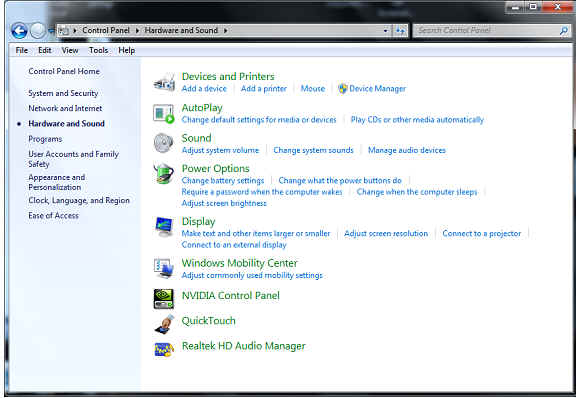Open NVIDIA Control Panel link
The image size is (576, 398).
(231, 296)
